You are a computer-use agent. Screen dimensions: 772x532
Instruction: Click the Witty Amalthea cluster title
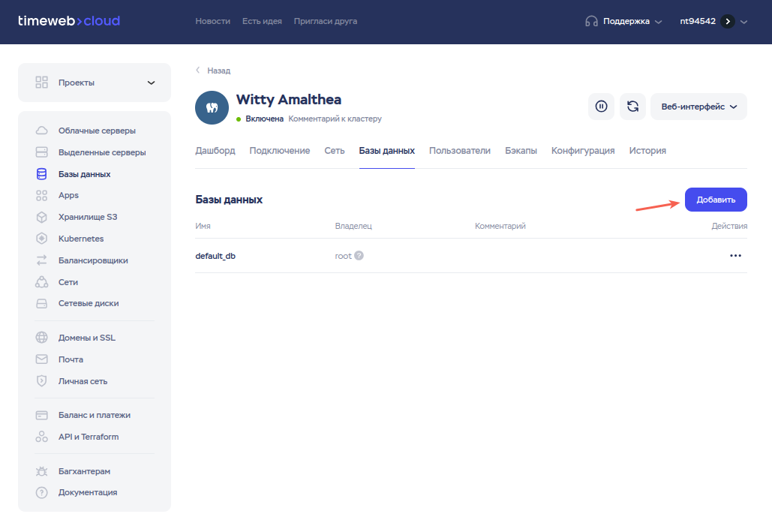(x=289, y=100)
